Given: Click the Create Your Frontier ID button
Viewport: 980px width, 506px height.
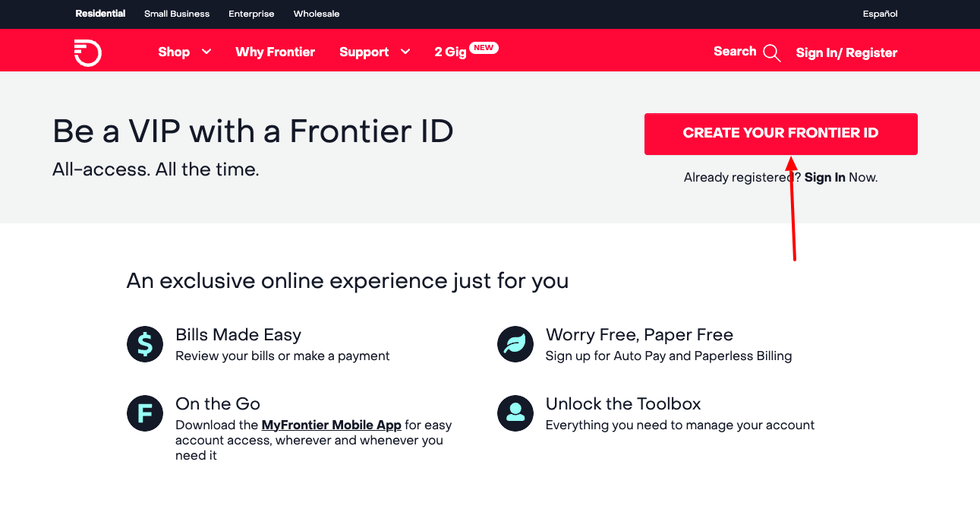Looking at the screenshot, I should pos(780,134).
